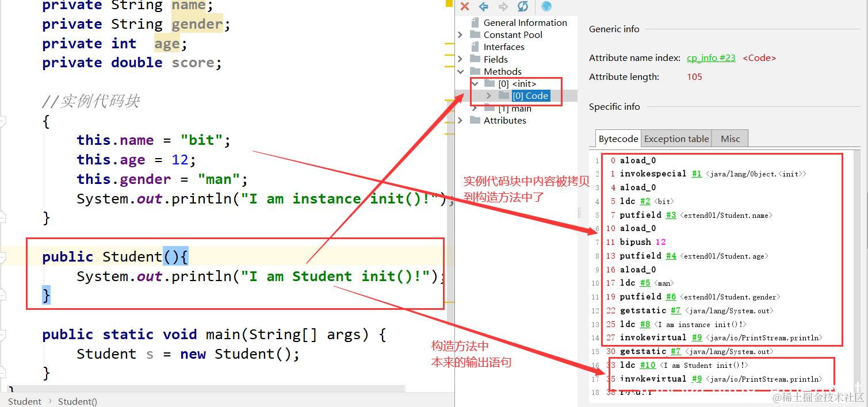Collapse the [0] <init> method node

[x=475, y=83]
